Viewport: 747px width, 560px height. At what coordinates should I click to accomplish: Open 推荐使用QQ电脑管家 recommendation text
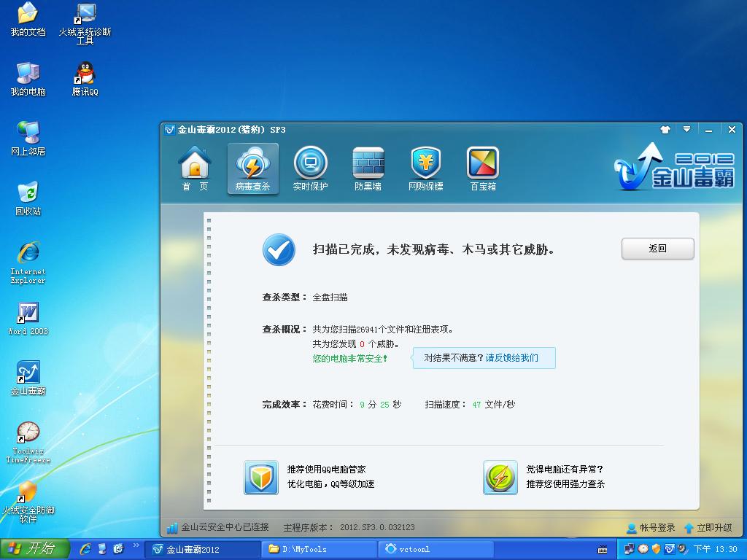326,470
